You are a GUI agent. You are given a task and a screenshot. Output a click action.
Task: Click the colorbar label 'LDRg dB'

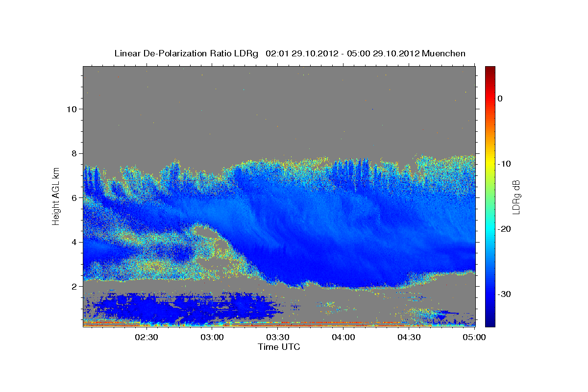pos(516,197)
